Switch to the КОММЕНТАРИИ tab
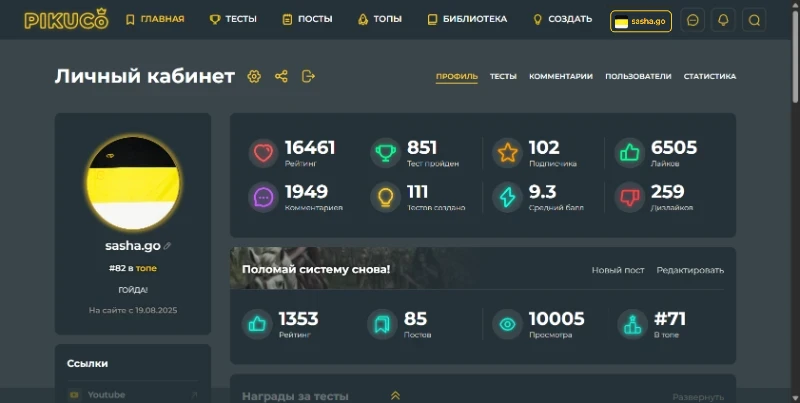Image resolution: width=800 pixels, height=403 pixels. pos(561,77)
